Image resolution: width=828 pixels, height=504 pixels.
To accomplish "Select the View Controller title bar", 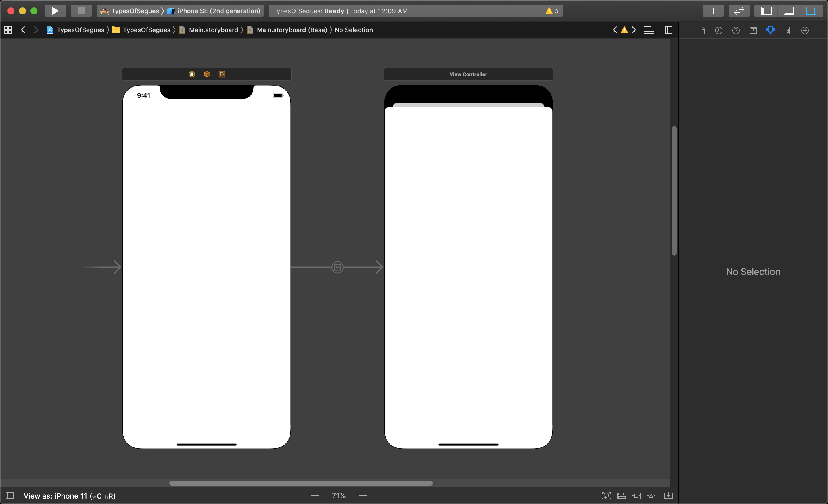I will (x=468, y=74).
